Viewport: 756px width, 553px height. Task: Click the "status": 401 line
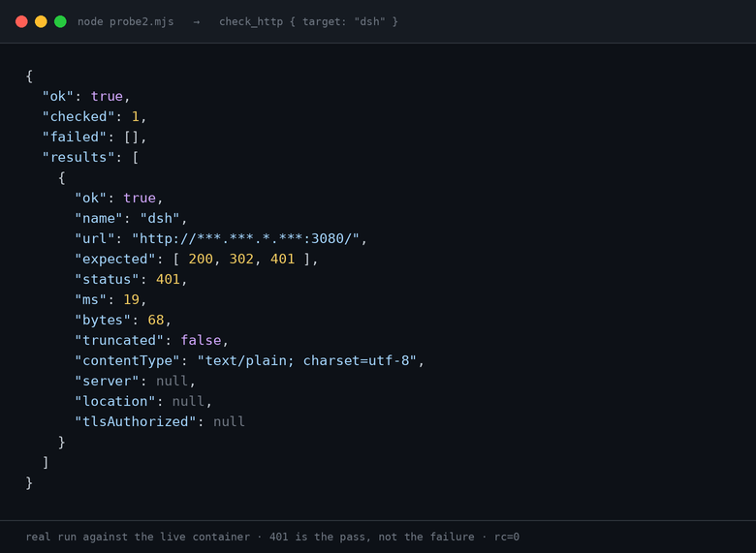click(x=131, y=279)
